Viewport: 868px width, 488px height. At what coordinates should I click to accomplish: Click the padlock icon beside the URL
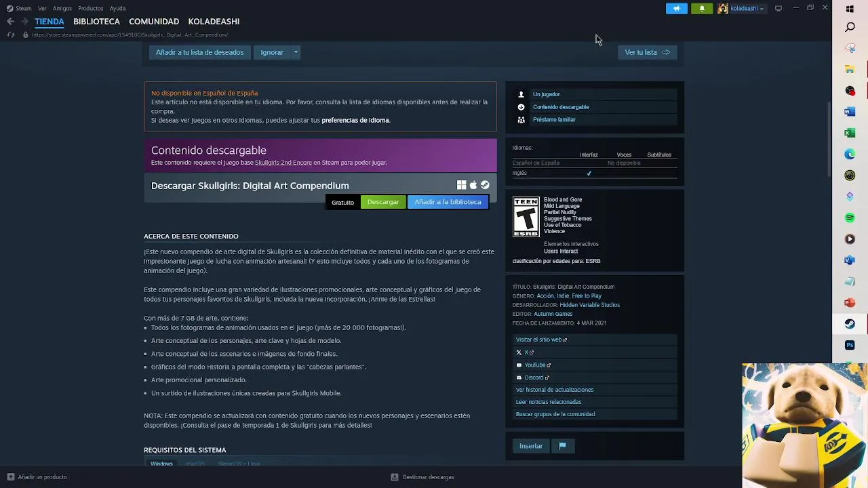point(26,35)
